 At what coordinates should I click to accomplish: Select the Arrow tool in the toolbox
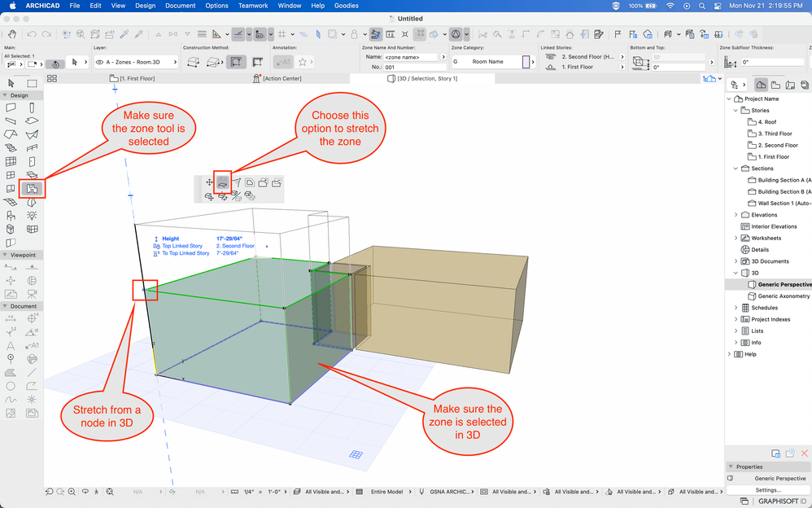coord(11,83)
